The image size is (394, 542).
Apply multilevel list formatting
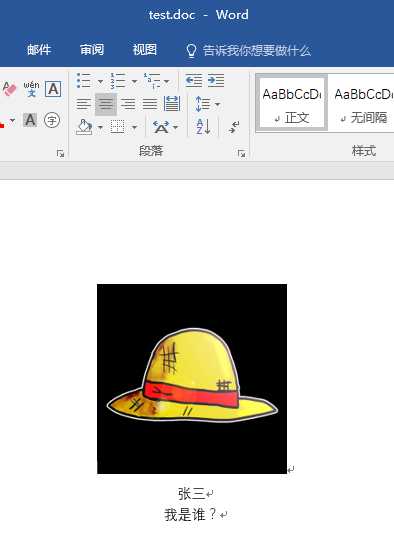click(152, 80)
